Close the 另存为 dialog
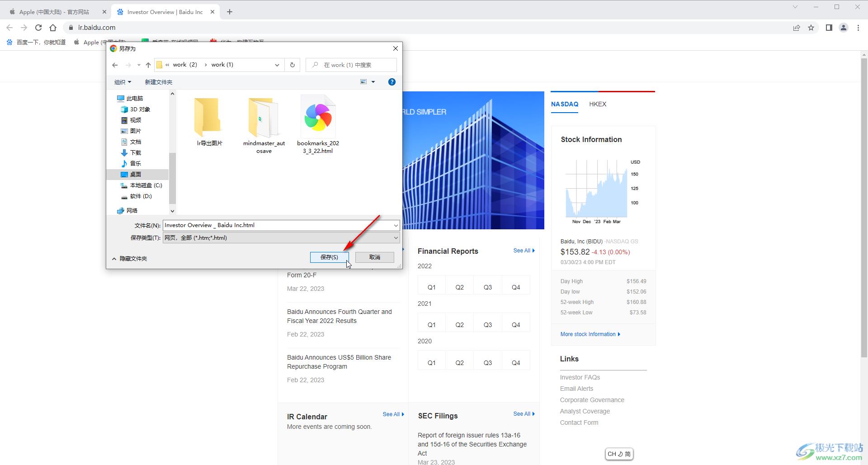The height and width of the screenshot is (465, 868). pos(396,48)
